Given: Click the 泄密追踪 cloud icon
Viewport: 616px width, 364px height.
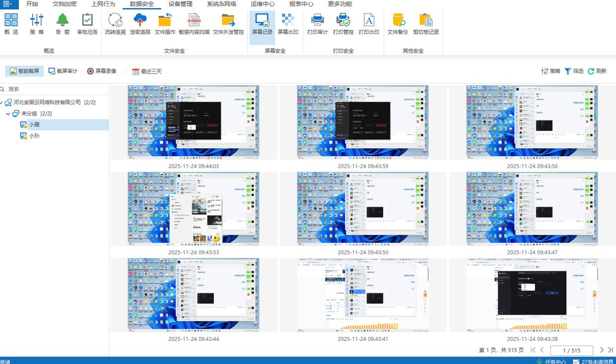Looking at the screenshot, I should tap(140, 20).
